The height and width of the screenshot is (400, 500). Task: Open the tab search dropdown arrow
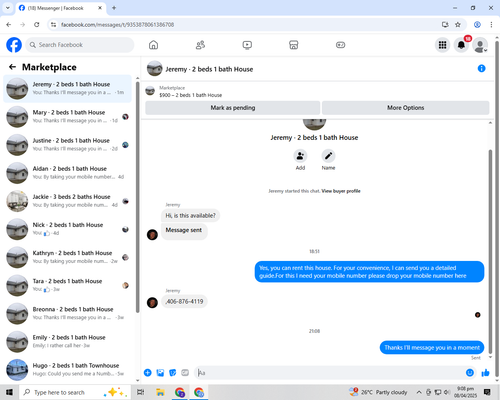(8, 8)
